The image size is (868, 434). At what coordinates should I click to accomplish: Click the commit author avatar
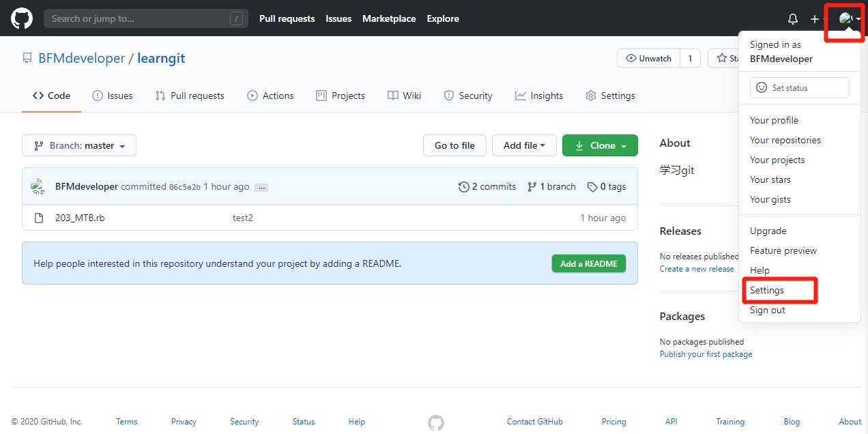(38, 186)
